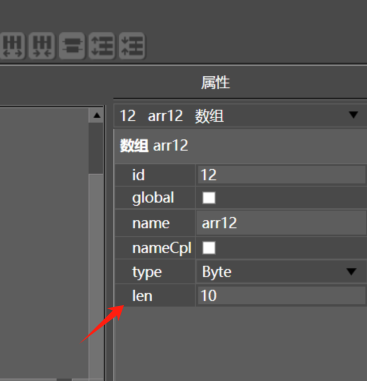This screenshot has width=367, height=381.
Task: Click the 'global' property label
Action: pyautogui.click(x=153, y=198)
